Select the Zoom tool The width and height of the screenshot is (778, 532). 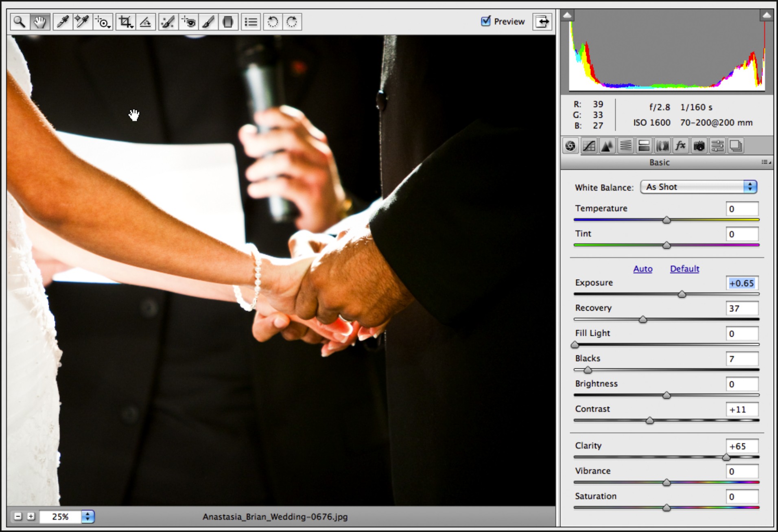pyautogui.click(x=20, y=22)
